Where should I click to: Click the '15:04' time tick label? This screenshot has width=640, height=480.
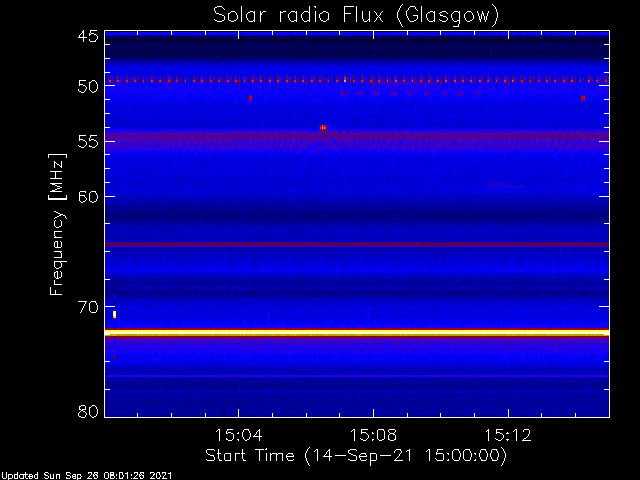tap(238, 435)
